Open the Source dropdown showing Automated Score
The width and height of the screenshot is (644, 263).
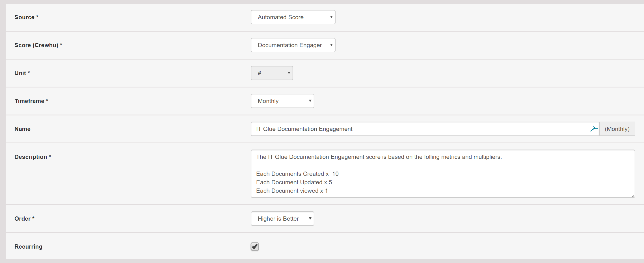(x=293, y=17)
